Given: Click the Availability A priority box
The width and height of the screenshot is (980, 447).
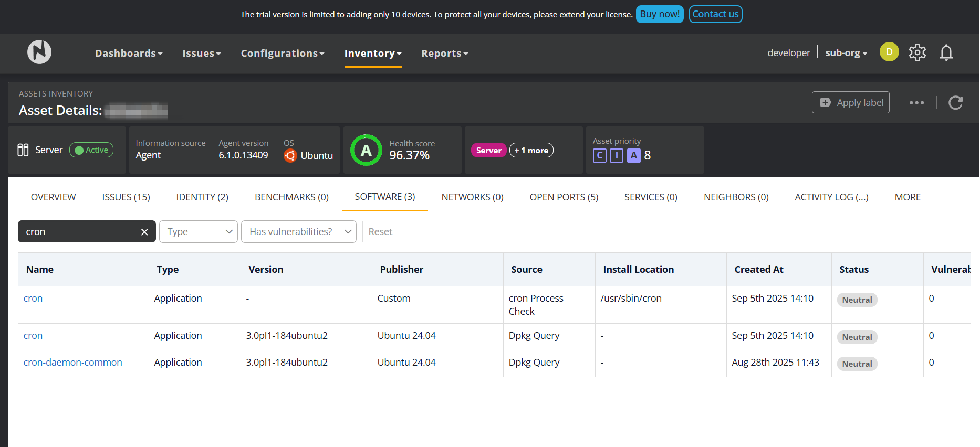Looking at the screenshot, I should [x=633, y=155].
